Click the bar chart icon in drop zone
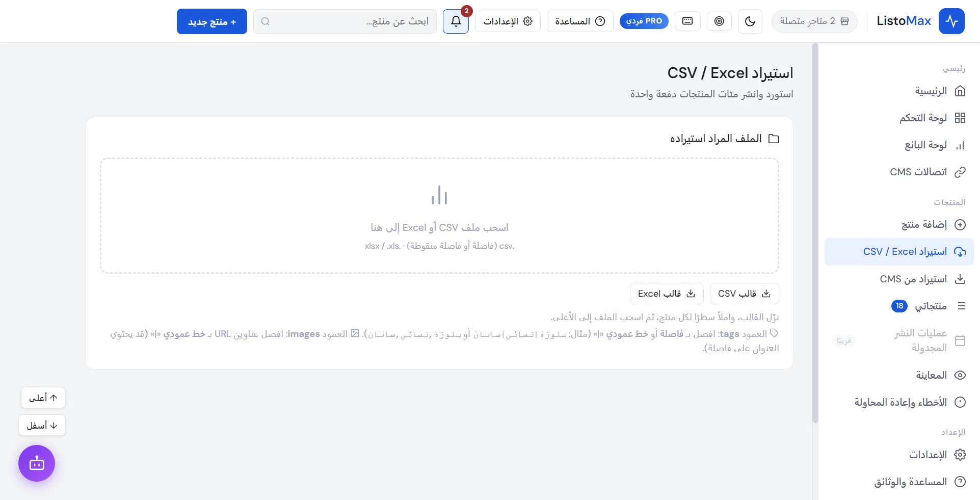Screen dimensions: 980x500 tap(439, 195)
